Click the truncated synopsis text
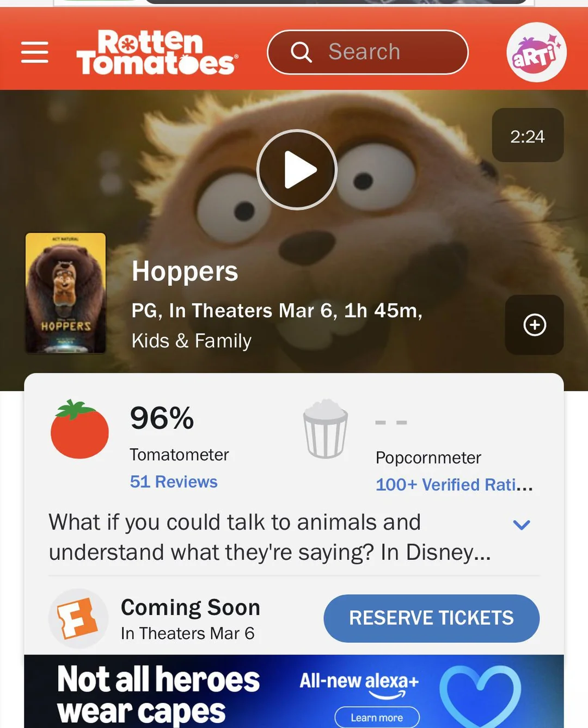The width and height of the screenshot is (588, 728). (270, 537)
